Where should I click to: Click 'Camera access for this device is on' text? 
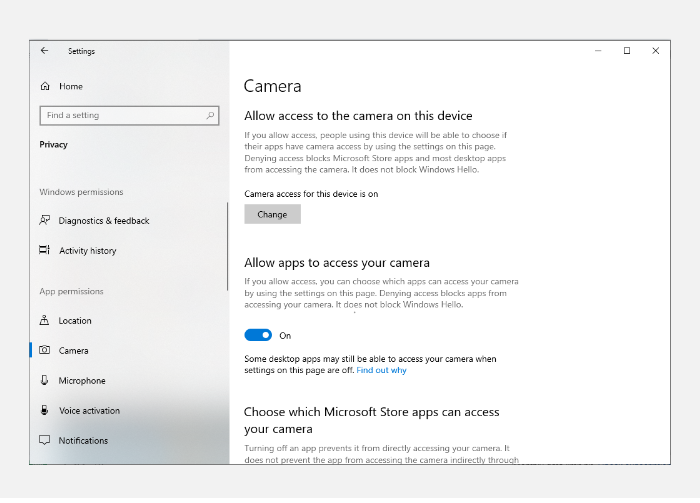[x=311, y=194]
